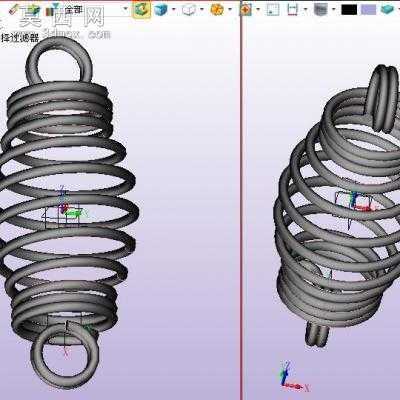Click the grid plane toolbar icon
The height and width of the screenshot is (400, 400).
[273, 10]
